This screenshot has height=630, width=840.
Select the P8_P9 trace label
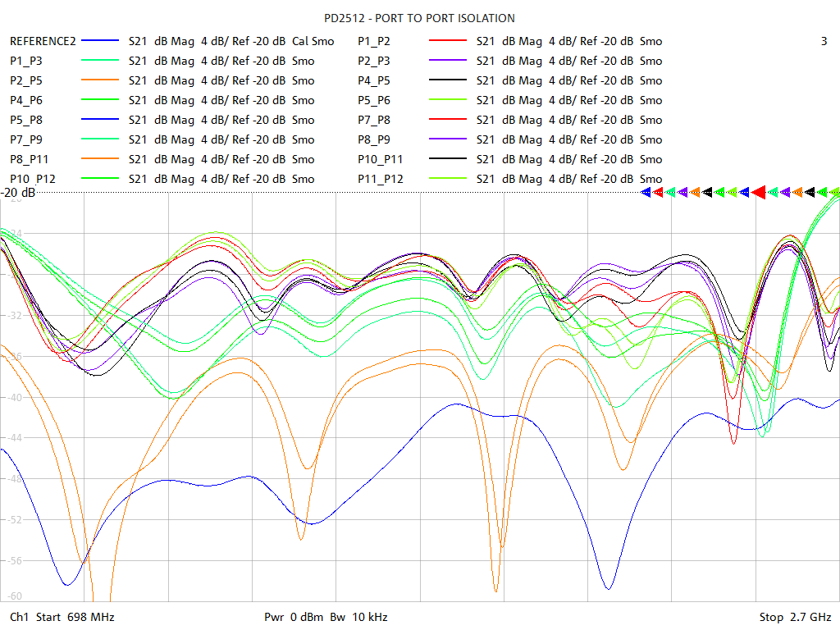374,139
